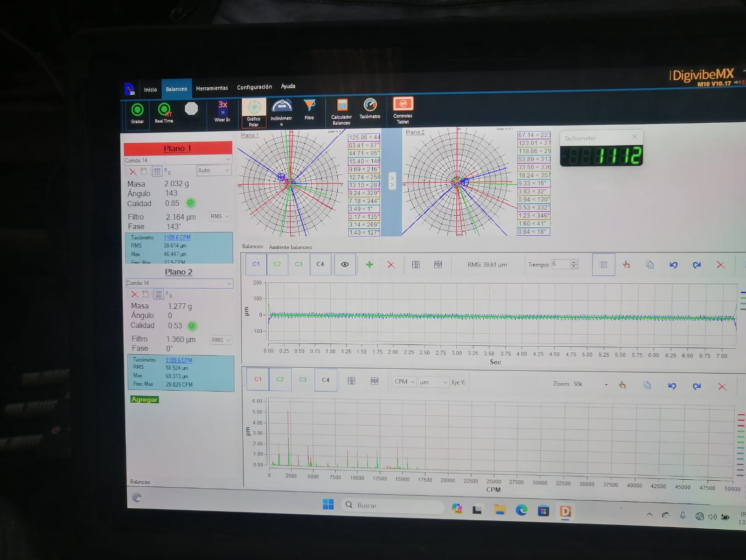Click the Plano 1 clipboard icon
Viewport: 746px width, 560px height.
[x=144, y=171]
